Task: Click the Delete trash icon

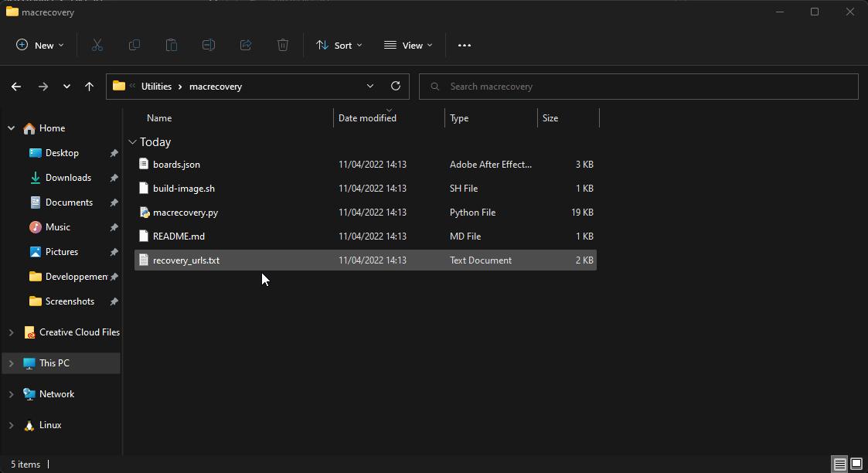Action: (x=283, y=46)
